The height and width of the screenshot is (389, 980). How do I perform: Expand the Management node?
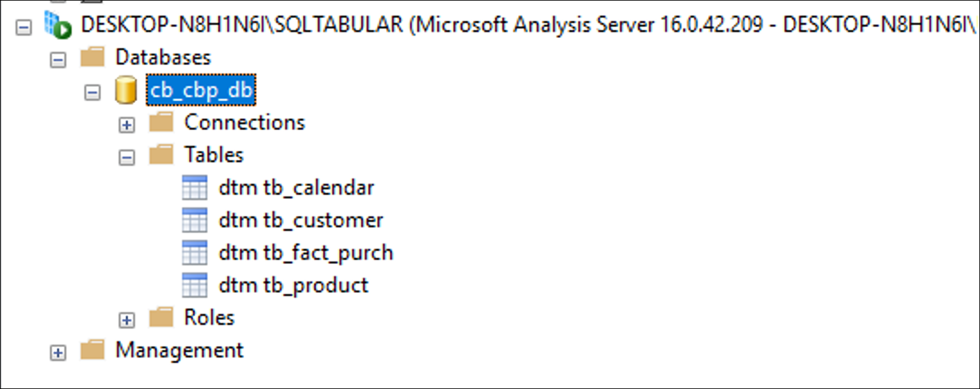pos(58,353)
